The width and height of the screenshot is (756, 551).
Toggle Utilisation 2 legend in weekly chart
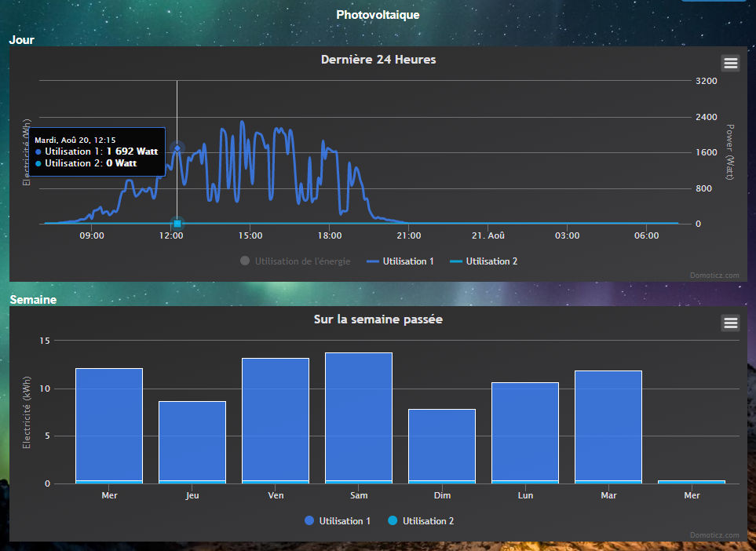point(420,521)
